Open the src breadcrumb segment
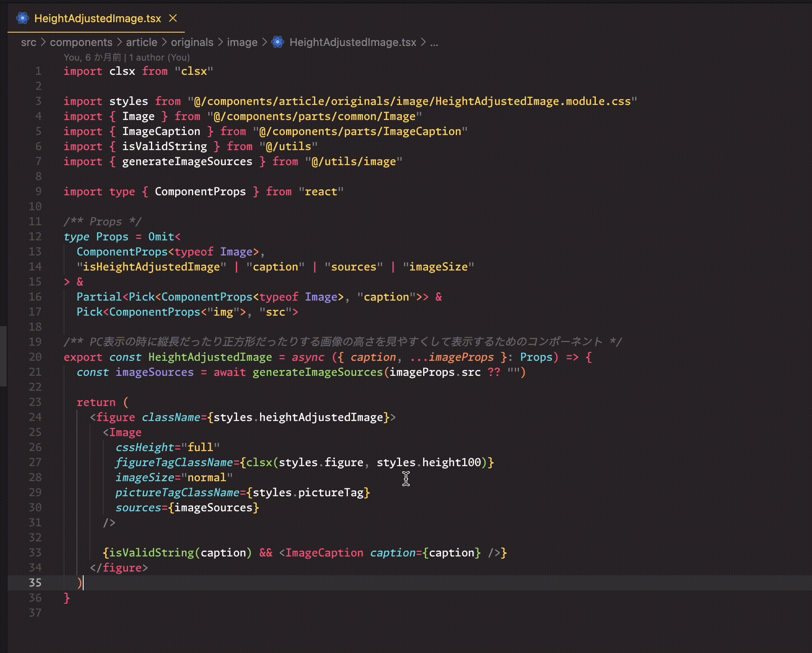 [28, 42]
